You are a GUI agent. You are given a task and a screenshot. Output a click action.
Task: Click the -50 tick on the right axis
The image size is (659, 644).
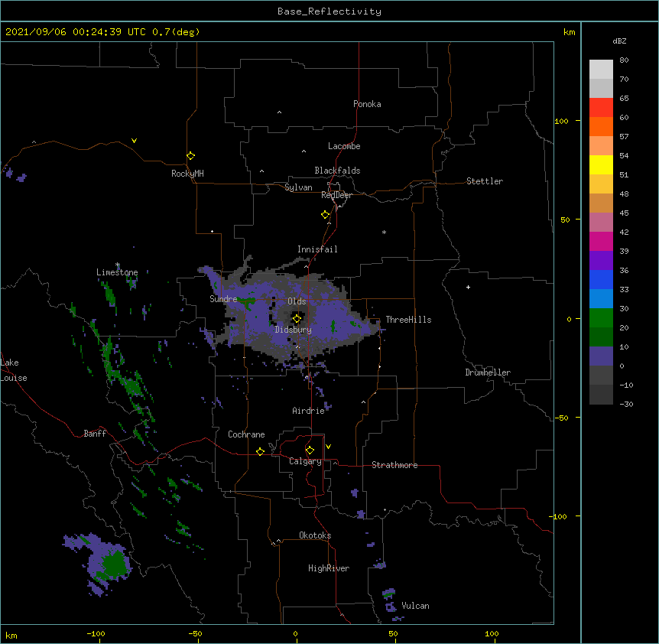click(x=561, y=418)
